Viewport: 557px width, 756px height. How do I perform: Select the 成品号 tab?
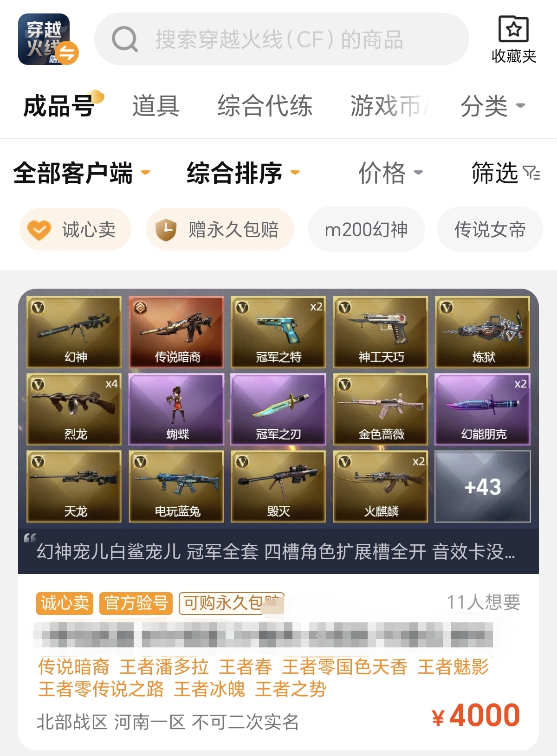pyautogui.click(x=59, y=106)
